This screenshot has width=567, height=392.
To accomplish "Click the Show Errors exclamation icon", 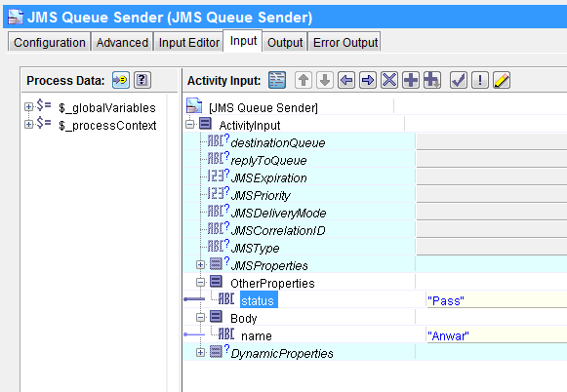I will pos(480,80).
